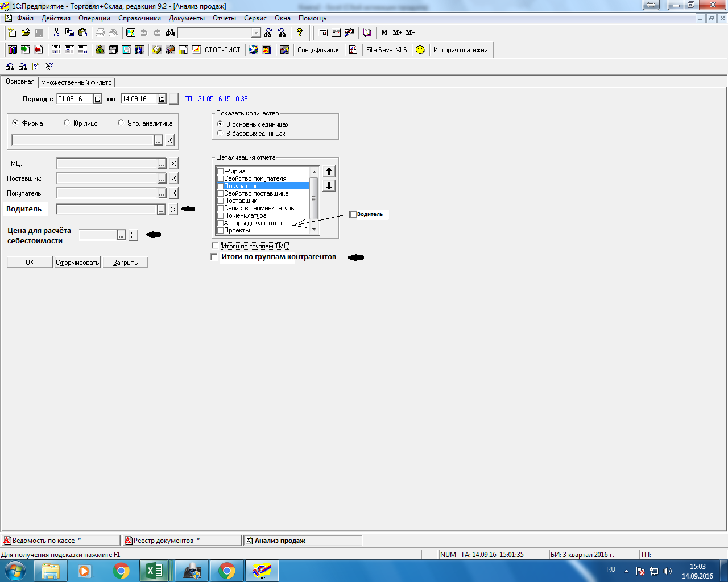Click the open folder icon in toolbar

pyautogui.click(x=26, y=33)
